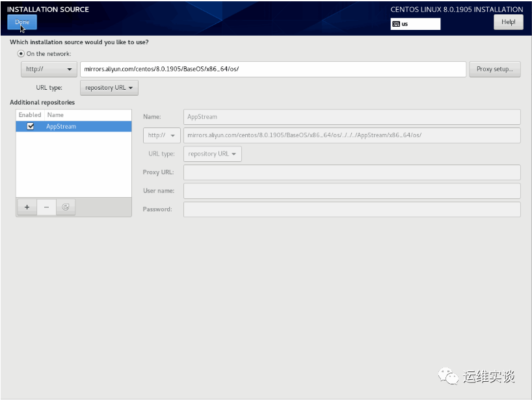Expand the main URL type dropdown
This screenshot has width=532, height=400.
(x=109, y=88)
